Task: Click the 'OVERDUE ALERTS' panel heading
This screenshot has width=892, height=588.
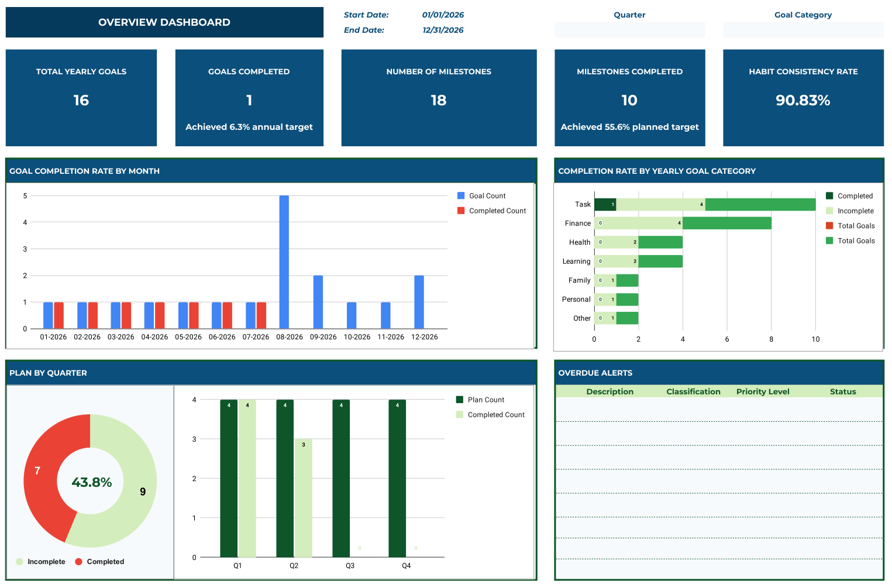Action: point(595,373)
